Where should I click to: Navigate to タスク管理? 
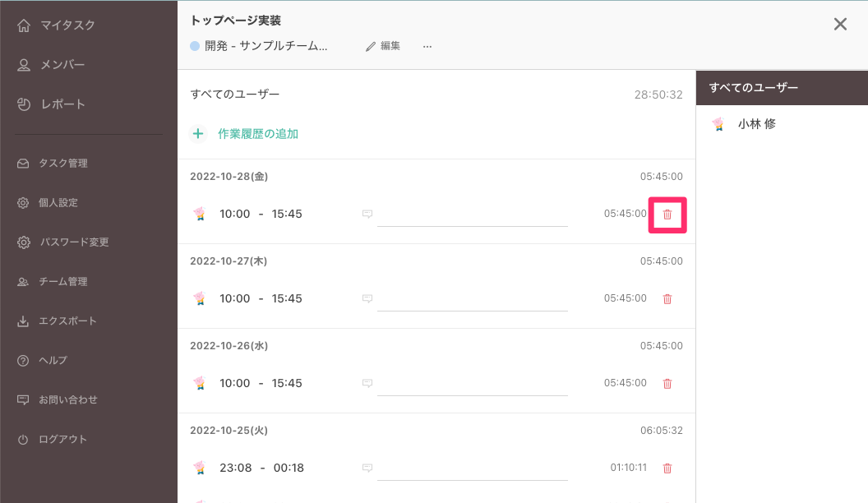pyautogui.click(x=62, y=164)
